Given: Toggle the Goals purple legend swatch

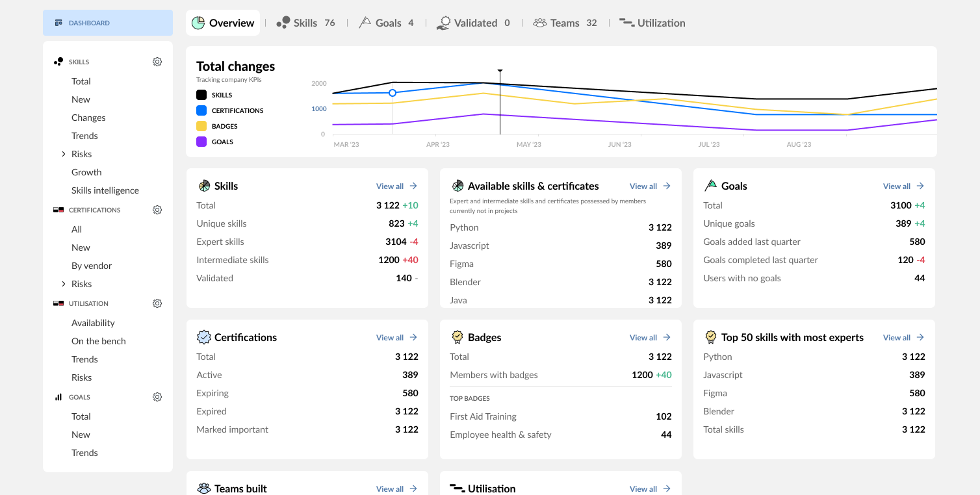Looking at the screenshot, I should click(201, 142).
